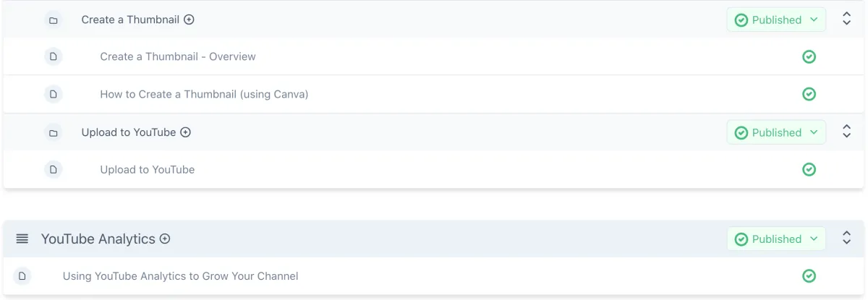Screen dimensions: 868x300
Task: Toggle published checkmark for How to Create a Thumbnail
Action: pos(809,94)
